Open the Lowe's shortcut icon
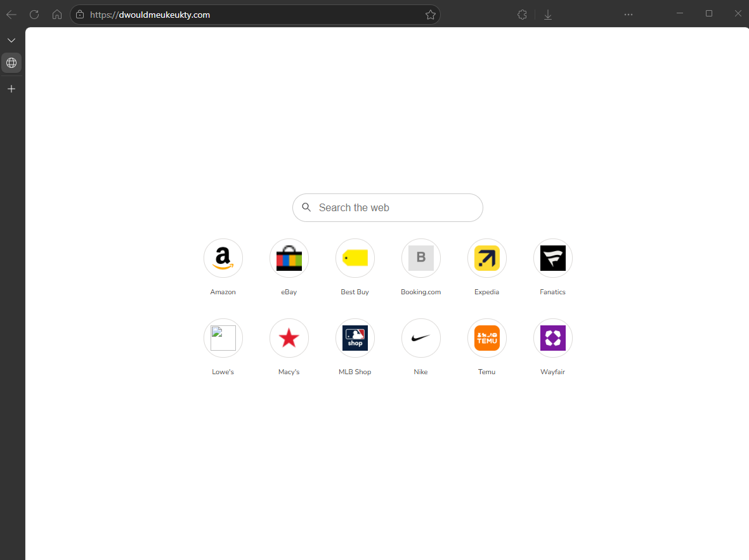749x560 pixels. point(223,338)
